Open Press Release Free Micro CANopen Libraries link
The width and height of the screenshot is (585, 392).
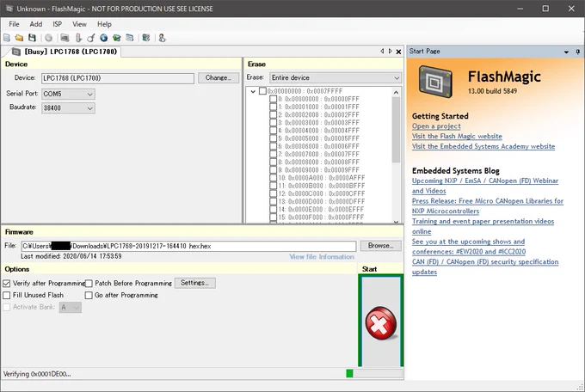click(488, 205)
